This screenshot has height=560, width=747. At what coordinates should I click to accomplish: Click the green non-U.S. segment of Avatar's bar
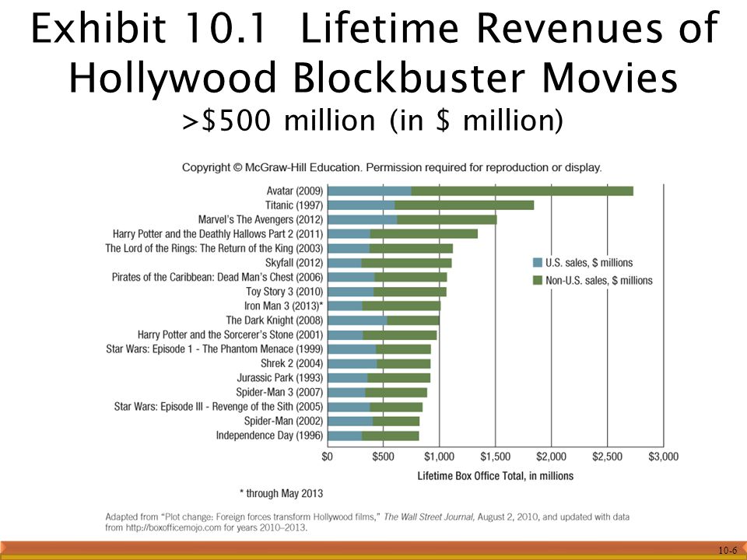523,191
